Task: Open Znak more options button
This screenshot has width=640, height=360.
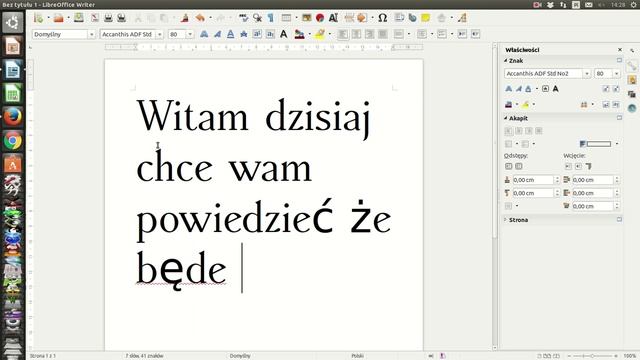Action: [619, 60]
